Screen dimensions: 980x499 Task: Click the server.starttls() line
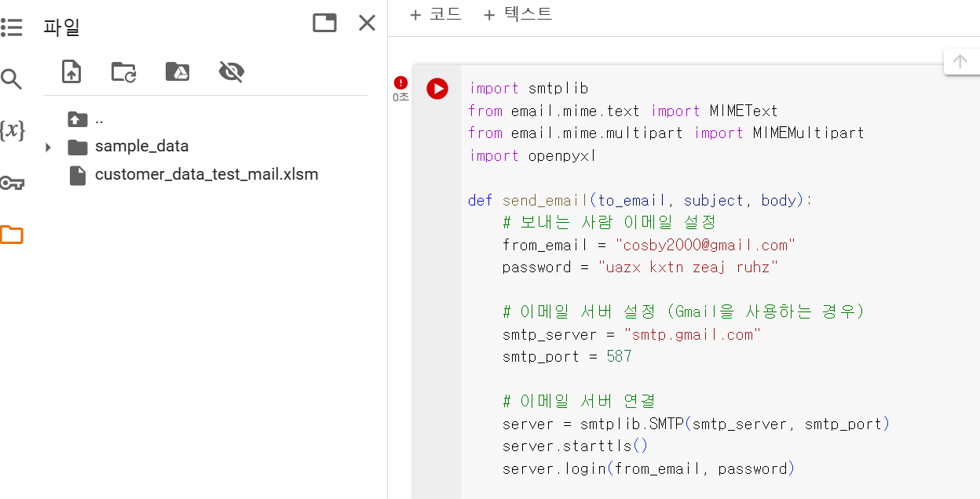[576, 446]
